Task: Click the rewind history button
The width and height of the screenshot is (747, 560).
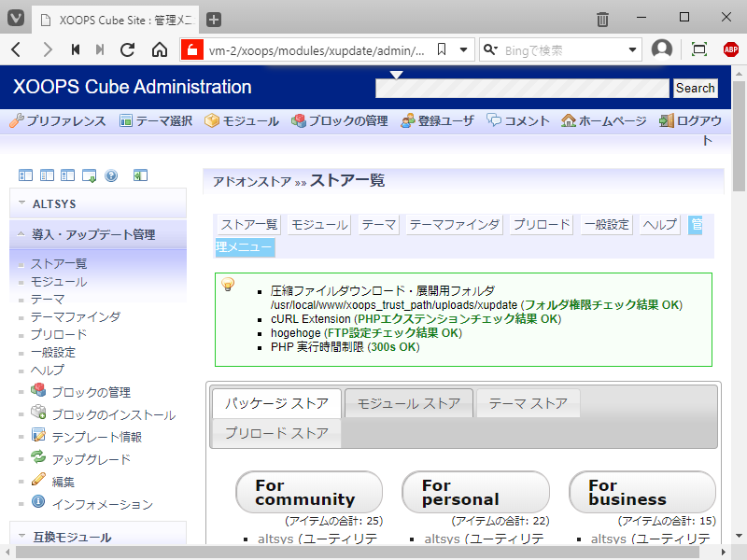Action: [x=76, y=49]
